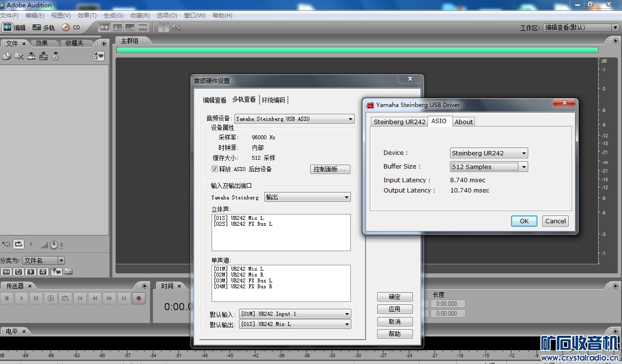Switch to the Steinberg UR242 tab
The height and width of the screenshot is (364, 622).
point(399,122)
